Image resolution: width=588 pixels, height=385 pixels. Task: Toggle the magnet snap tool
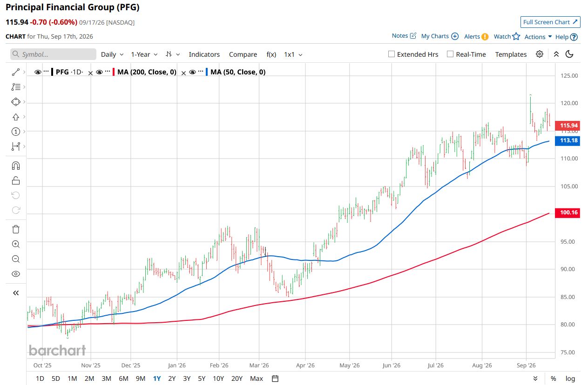pos(16,166)
